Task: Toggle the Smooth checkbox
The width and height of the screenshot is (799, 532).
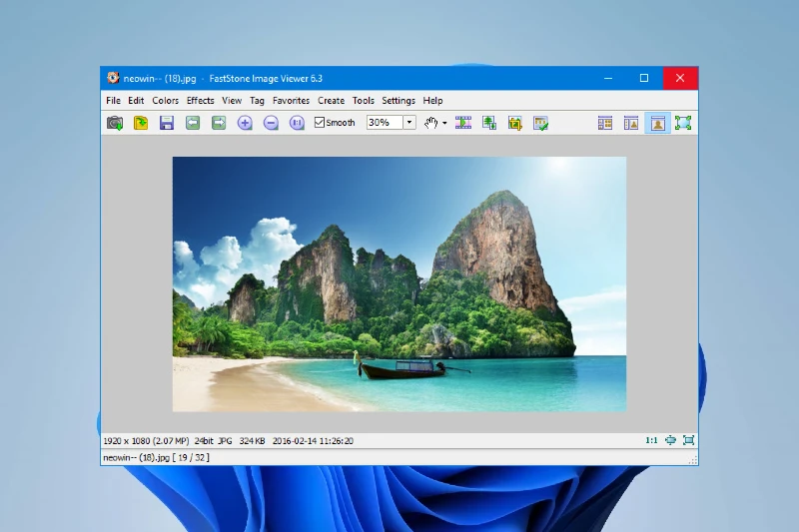Action: [x=335, y=122]
